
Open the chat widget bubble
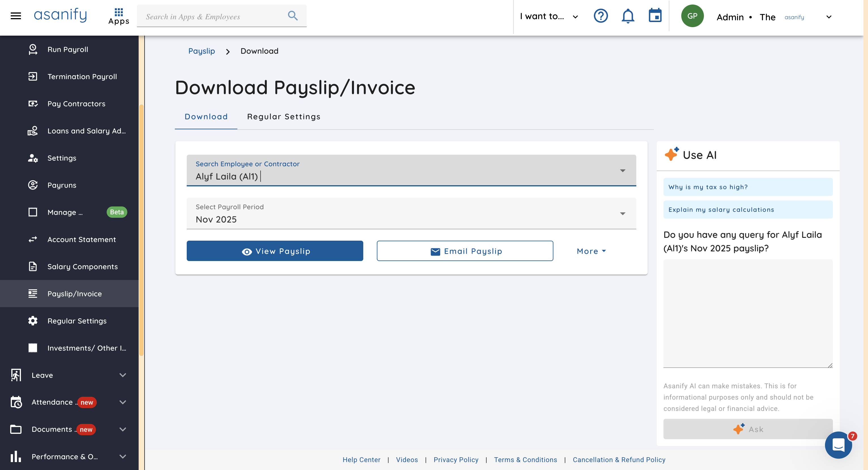coord(838,445)
